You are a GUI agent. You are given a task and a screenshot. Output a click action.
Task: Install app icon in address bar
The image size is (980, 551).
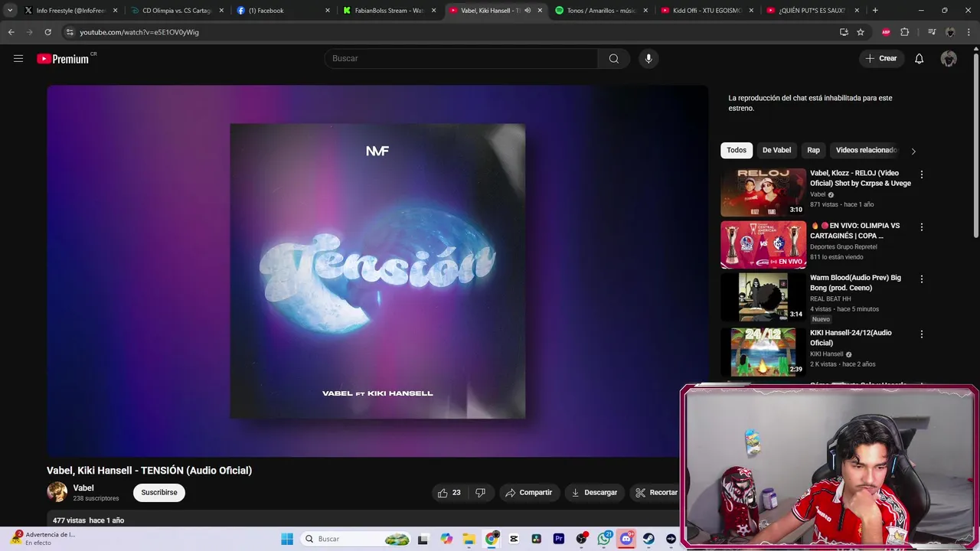[844, 32]
